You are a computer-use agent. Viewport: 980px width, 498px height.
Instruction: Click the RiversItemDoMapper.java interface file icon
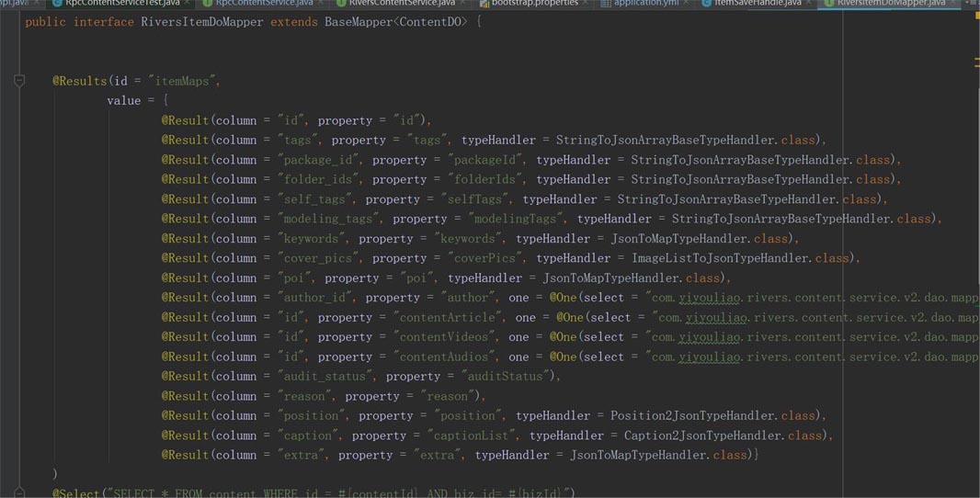(x=828, y=4)
